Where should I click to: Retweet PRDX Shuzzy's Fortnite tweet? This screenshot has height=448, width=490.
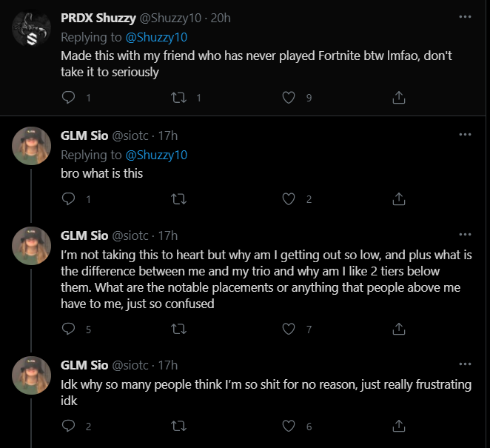[x=178, y=97]
